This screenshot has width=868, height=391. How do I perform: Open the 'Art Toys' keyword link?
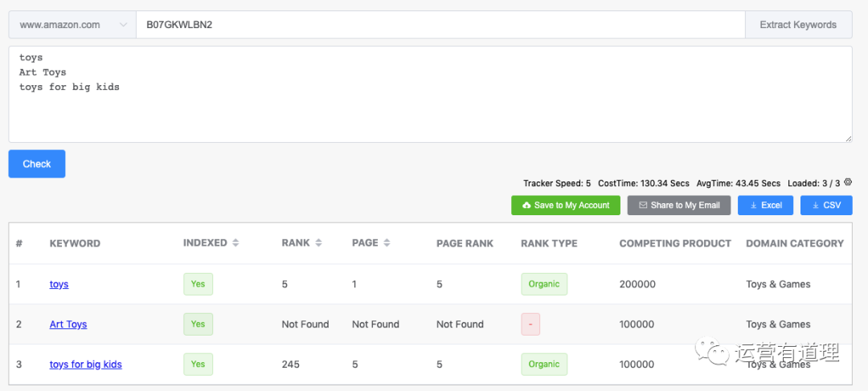pyautogui.click(x=68, y=324)
